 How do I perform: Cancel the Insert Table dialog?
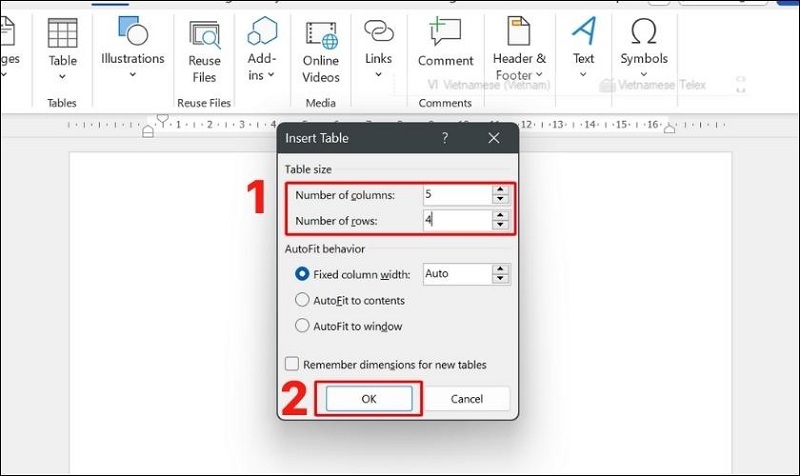467,398
